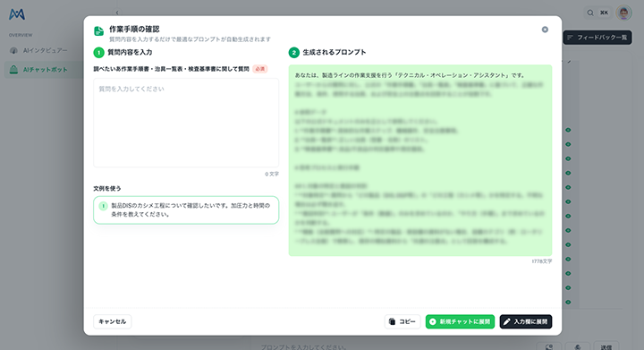Click the コピー button
Viewport: 644px width, 350px height.
402,321
